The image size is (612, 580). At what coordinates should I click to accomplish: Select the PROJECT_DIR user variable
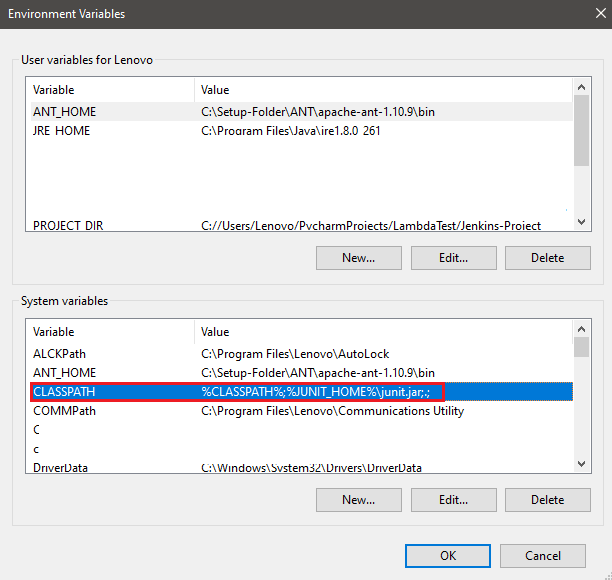tap(68, 226)
